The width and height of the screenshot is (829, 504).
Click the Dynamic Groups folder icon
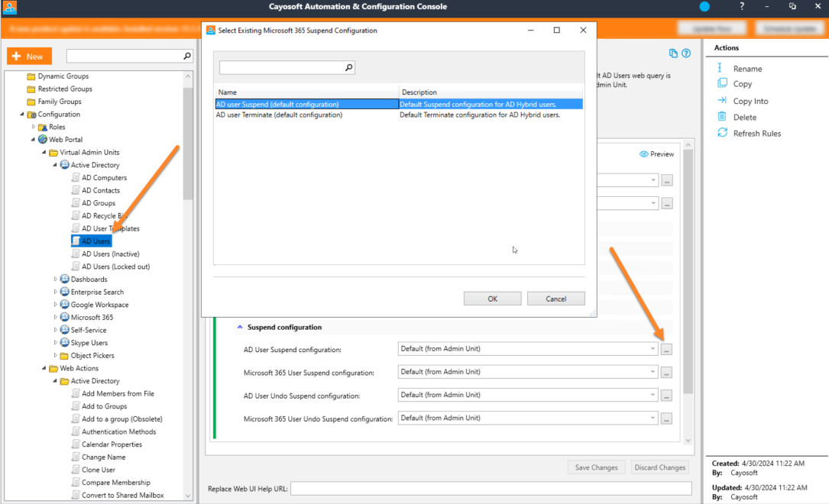tap(31, 76)
